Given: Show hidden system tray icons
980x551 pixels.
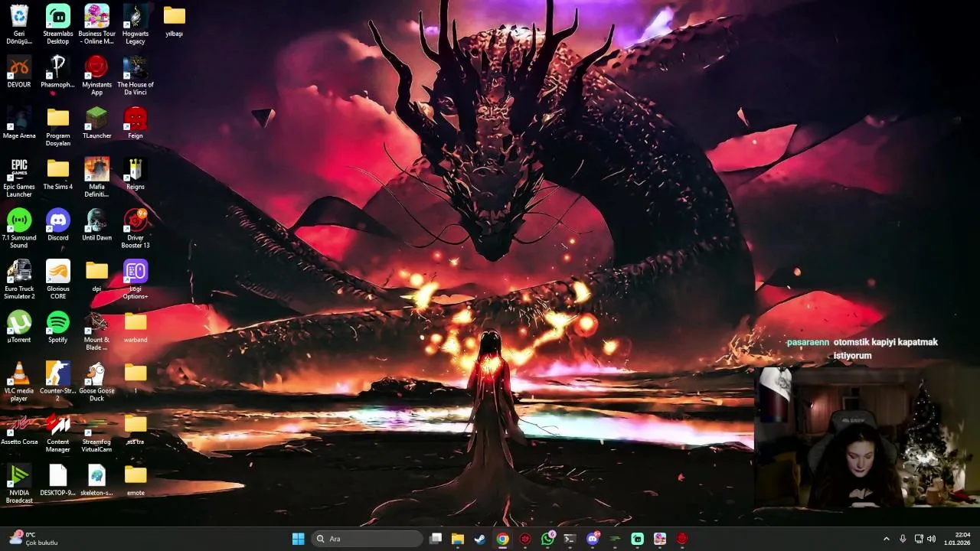Looking at the screenshot, I should click(887, 539).
